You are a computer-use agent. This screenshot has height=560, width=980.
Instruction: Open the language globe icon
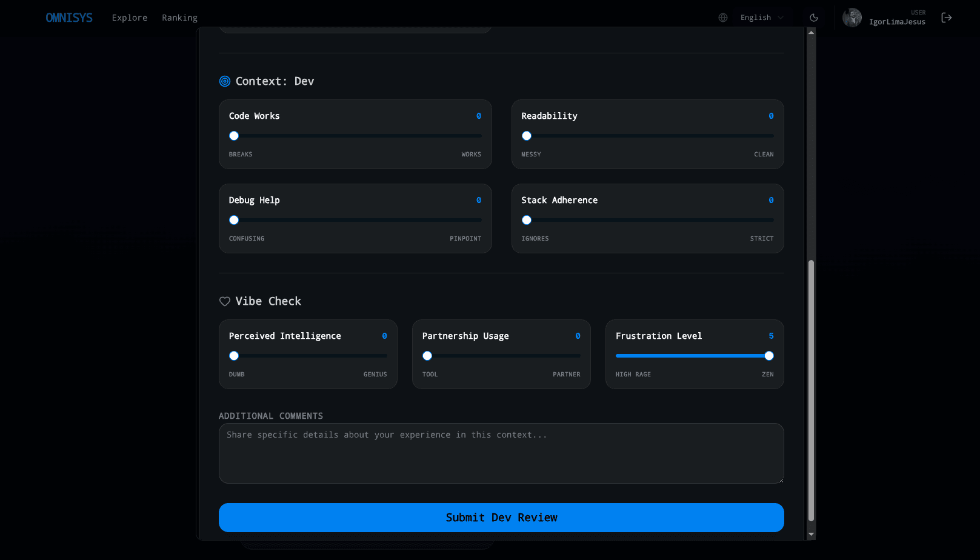point(722,18)
